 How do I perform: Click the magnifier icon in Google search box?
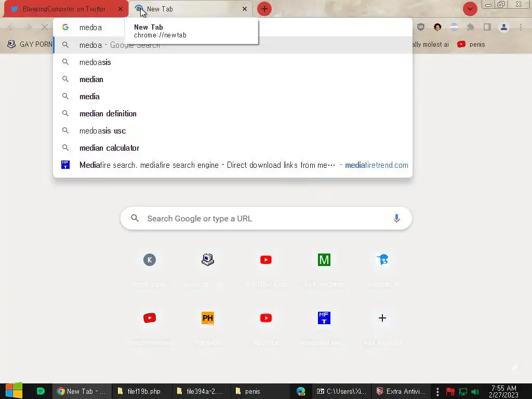[135, 218]
